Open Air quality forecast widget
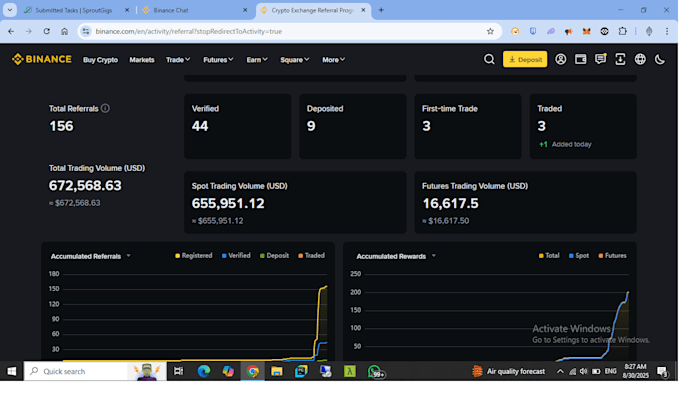Image resolution: width=680 pixels, height=394 pixels. click(508, 371)
